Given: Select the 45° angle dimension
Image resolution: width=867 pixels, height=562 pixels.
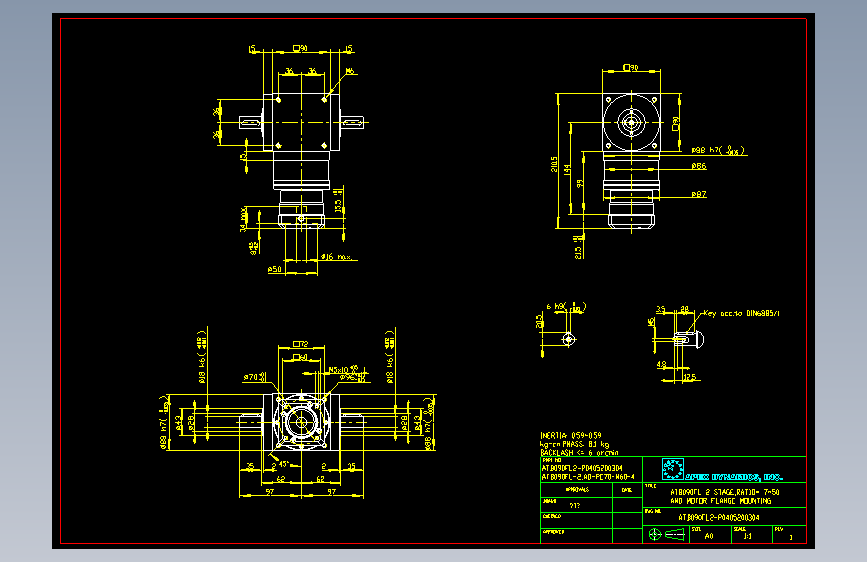Looking at the screenshot, I should [284, 464].
